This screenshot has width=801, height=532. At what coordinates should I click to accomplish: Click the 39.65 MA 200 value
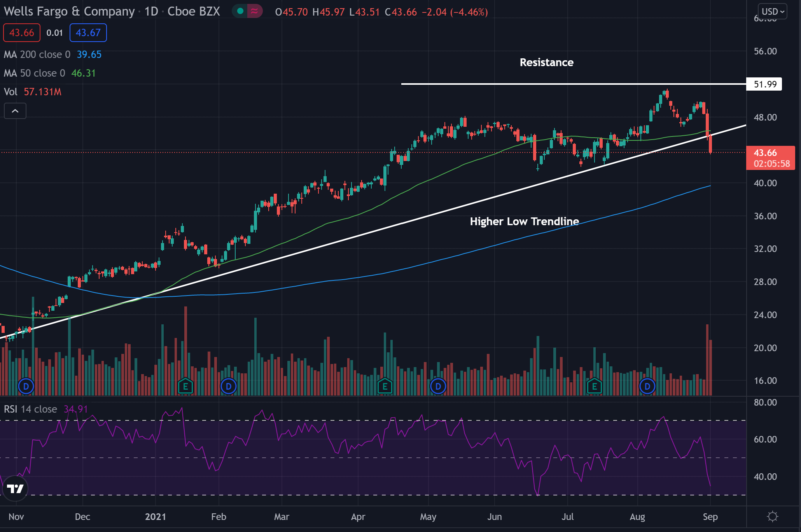(x=89, y=54)
